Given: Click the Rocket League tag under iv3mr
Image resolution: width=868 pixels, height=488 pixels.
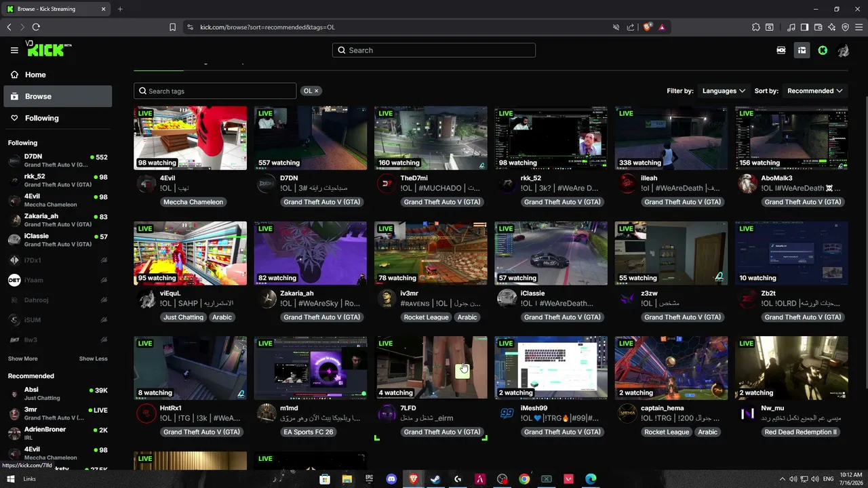Looking at the screenshot, I should (x=426, y=317).
